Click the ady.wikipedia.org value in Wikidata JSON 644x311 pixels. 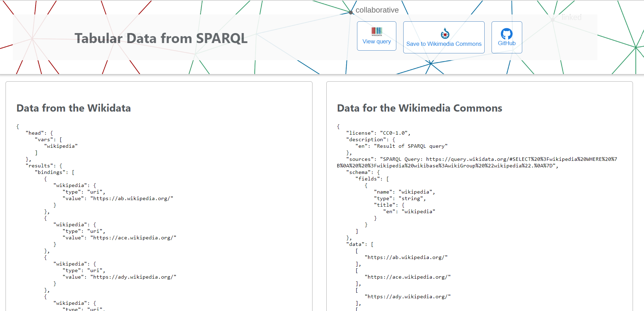(133, 277)
